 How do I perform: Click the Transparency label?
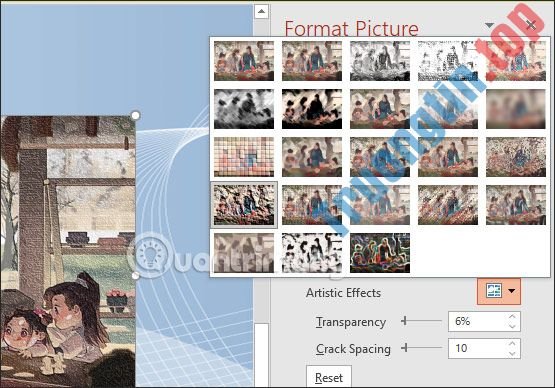[x=351, y=322]
